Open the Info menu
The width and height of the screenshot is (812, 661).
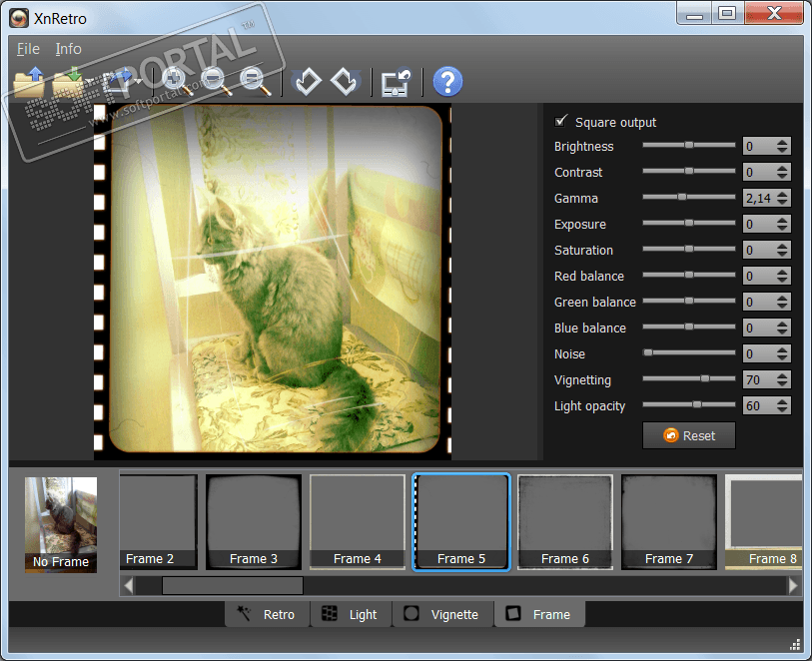click(68, 49)
